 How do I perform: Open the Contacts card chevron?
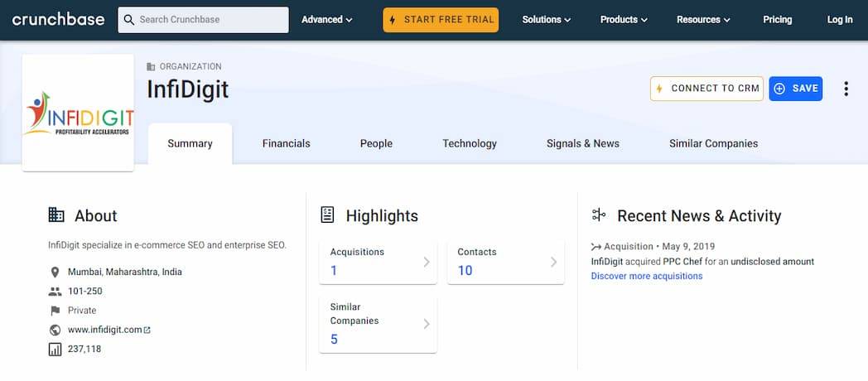(x=553, y=262)
